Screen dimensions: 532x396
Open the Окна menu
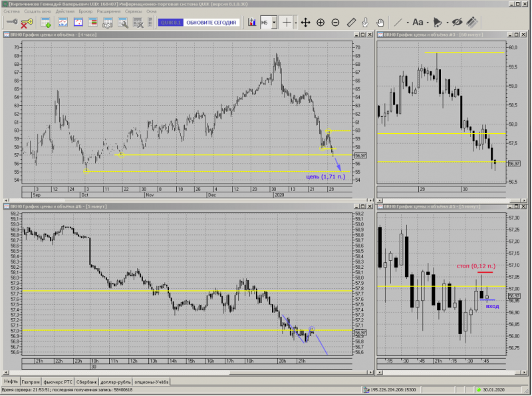click(152, 11)
